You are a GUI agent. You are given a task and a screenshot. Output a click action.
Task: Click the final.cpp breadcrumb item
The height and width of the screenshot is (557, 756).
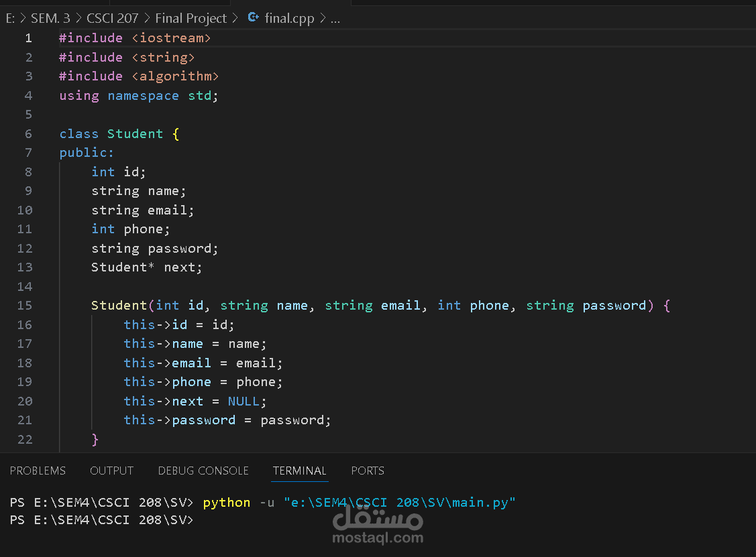point(289,19)
